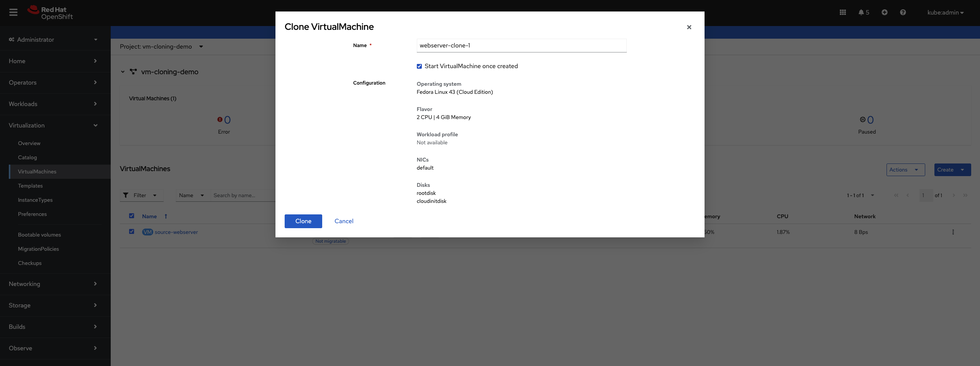Open the quick create plus icon
980x366 pixels.
click(884, 12)
